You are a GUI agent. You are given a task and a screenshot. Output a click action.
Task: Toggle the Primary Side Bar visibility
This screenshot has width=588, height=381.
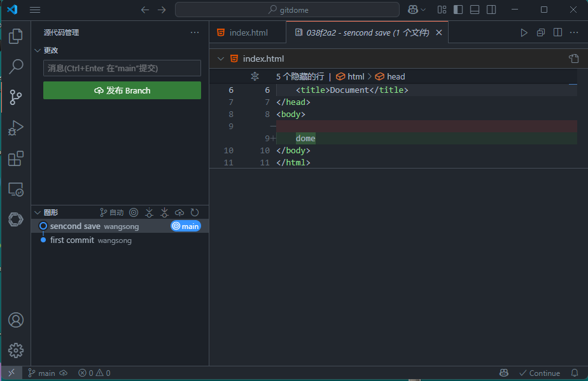[x=458, y=10]
